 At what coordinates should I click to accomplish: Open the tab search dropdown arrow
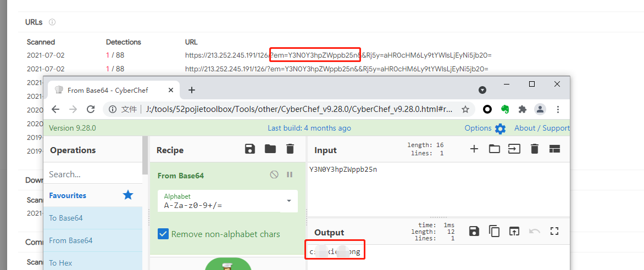point(482,90)
